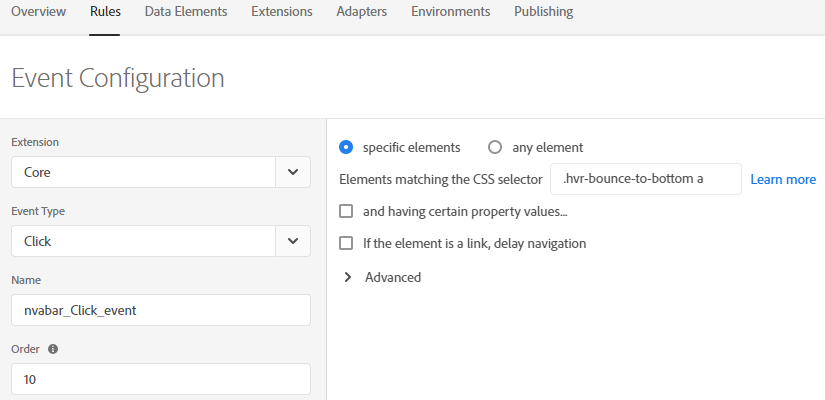Image resolution: width=825 pixels, height=400 pixels.
Task: Check 'If the element is a link, delay navigation'
Action: coord(347,243)
